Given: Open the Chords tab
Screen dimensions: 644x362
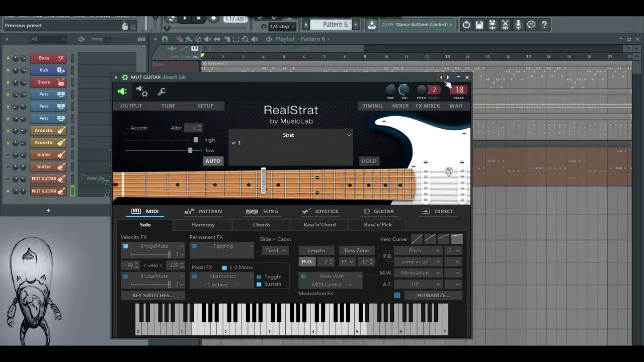Looking at the screenshot, I should click(x=261, y=225).
